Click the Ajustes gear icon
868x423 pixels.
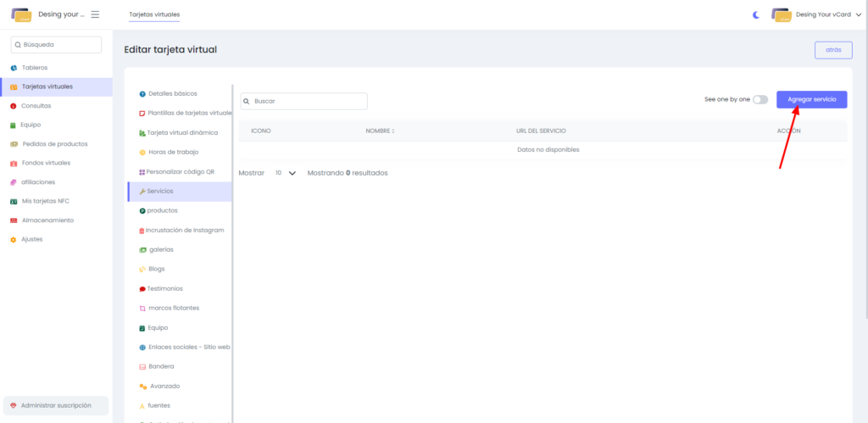[x=14, y=239]
